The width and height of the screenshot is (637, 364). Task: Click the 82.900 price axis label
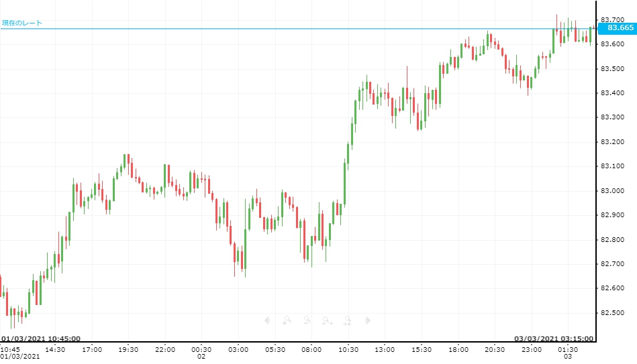[612, 215]
